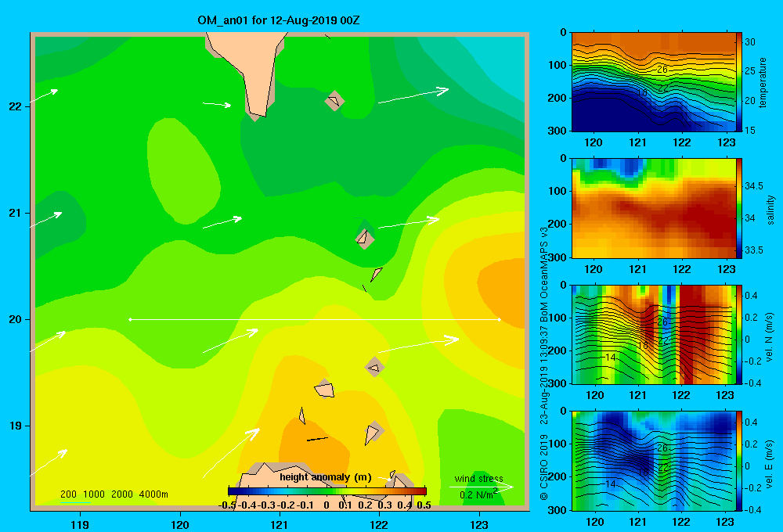Click latitude label 20 on main map
783x532 pixels.
15,319
